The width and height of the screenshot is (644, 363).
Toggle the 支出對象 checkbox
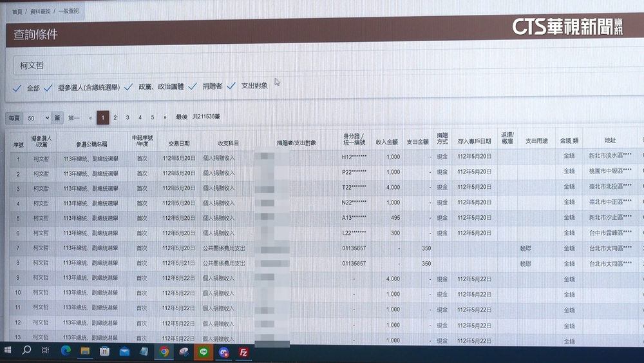231,86
